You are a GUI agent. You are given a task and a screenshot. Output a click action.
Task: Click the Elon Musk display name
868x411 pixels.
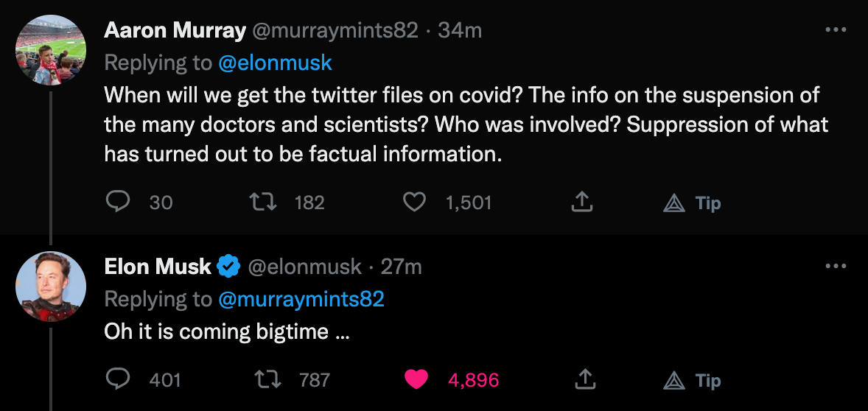tap(158, 267)
